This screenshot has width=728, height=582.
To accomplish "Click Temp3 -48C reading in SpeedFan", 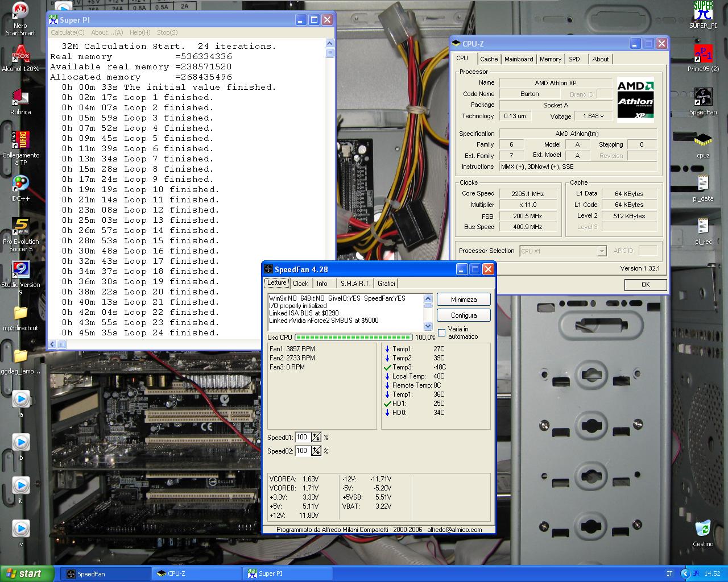I will pyautogui.click(x=416, y=367).
